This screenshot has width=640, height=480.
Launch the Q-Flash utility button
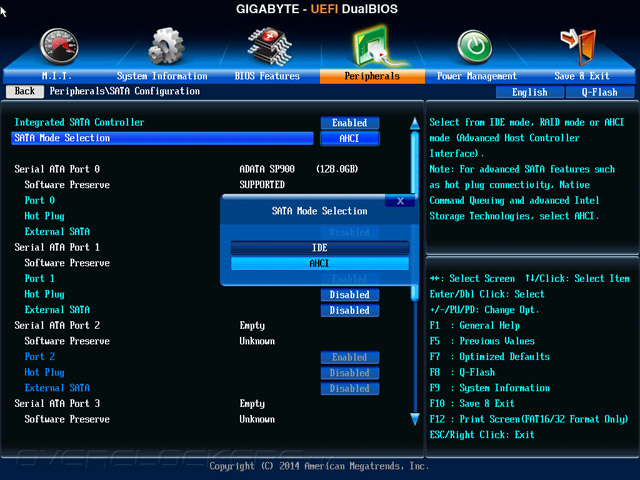point(600,92)
